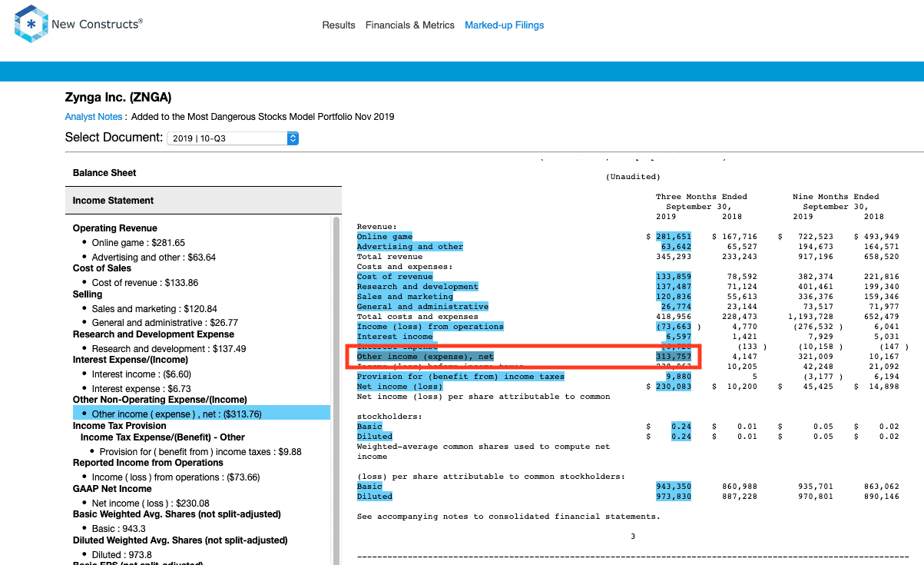The image size is (924, 565).
Task: Click the New Constructs hexagon logo
Action: tap(31, 24)
